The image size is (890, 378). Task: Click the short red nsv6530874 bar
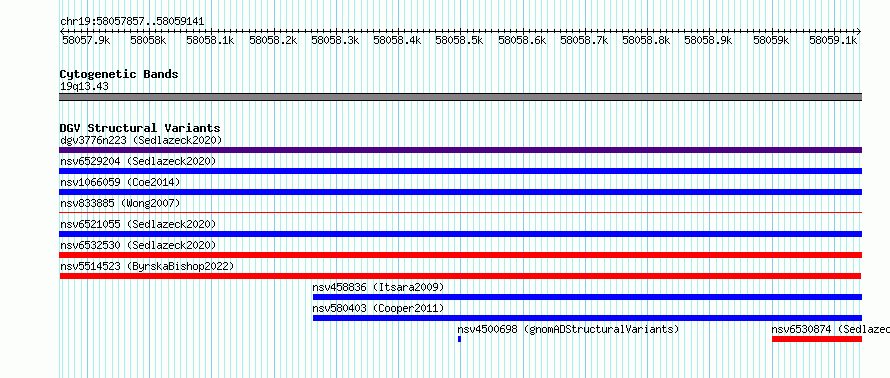pos(817,339)
